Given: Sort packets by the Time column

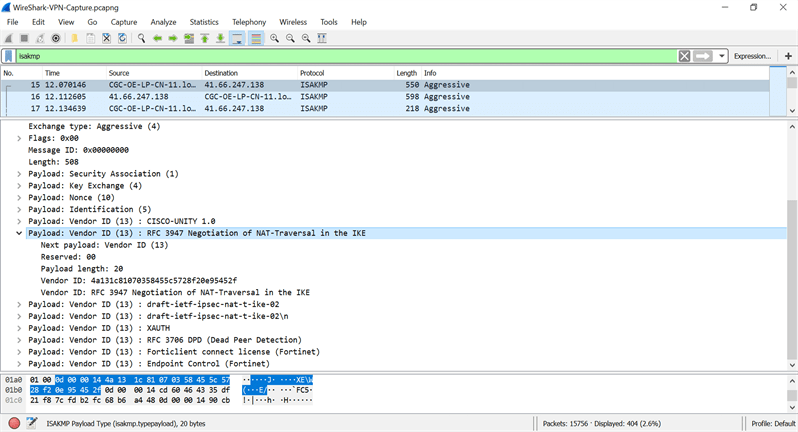Looking at the screenshot, I should (x=74, y=73).
